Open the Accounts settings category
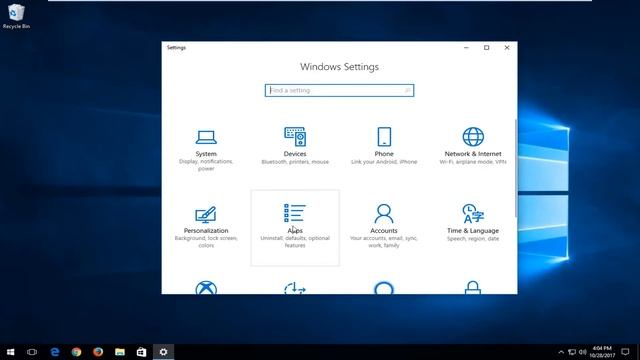This screenshot has width=640, height=360. coord(384,227)
